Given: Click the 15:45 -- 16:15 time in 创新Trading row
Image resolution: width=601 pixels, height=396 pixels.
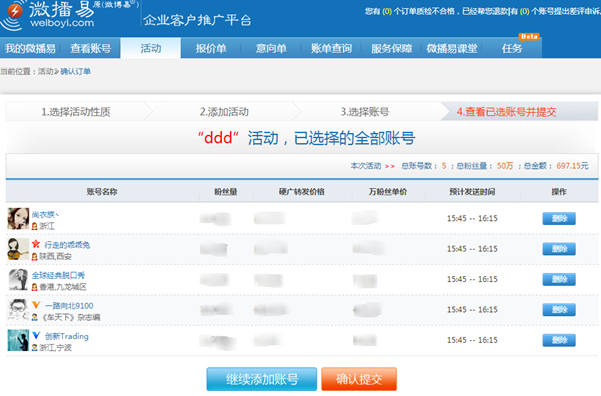Looking at the screenshot, I should [472, 340].
